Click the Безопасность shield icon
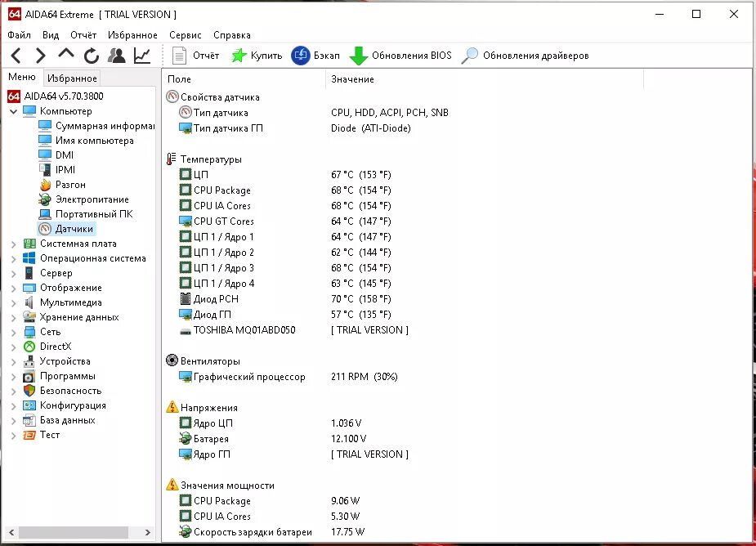Viewport: 756px width, 546px height. click(x=29, y=391)
